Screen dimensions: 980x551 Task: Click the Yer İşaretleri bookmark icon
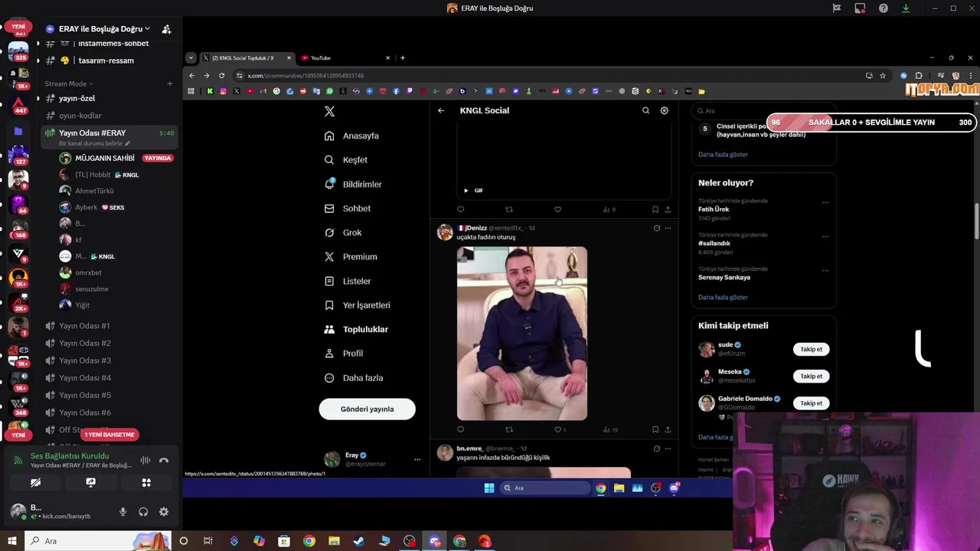tap(329, 305)
